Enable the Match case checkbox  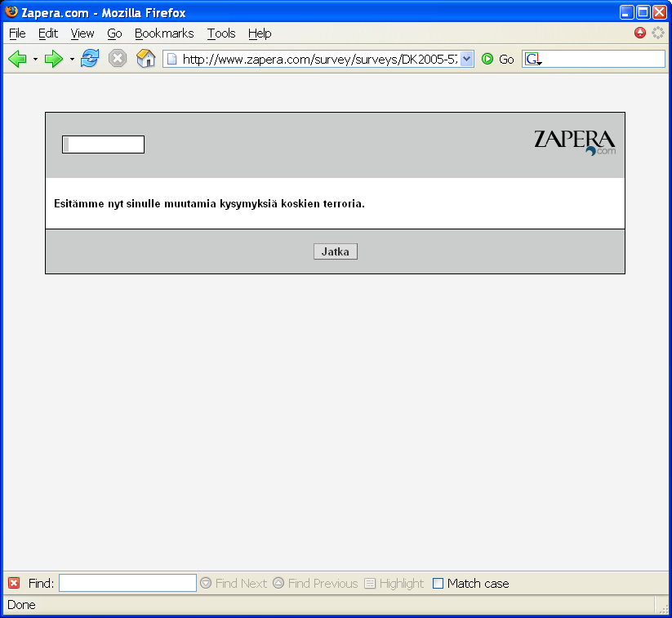(438, 583)
